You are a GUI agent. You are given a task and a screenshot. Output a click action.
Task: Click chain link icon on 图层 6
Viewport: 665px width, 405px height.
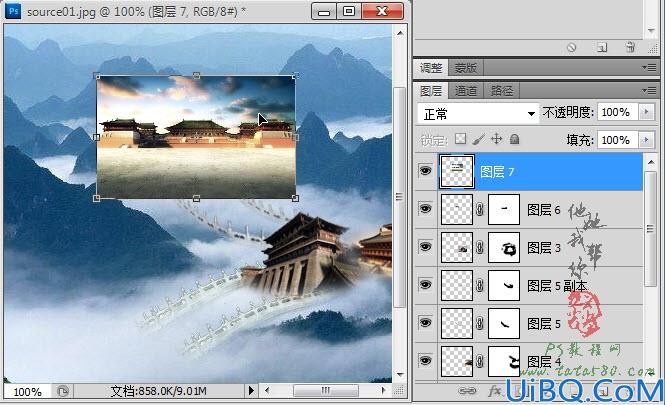point(480,209)
